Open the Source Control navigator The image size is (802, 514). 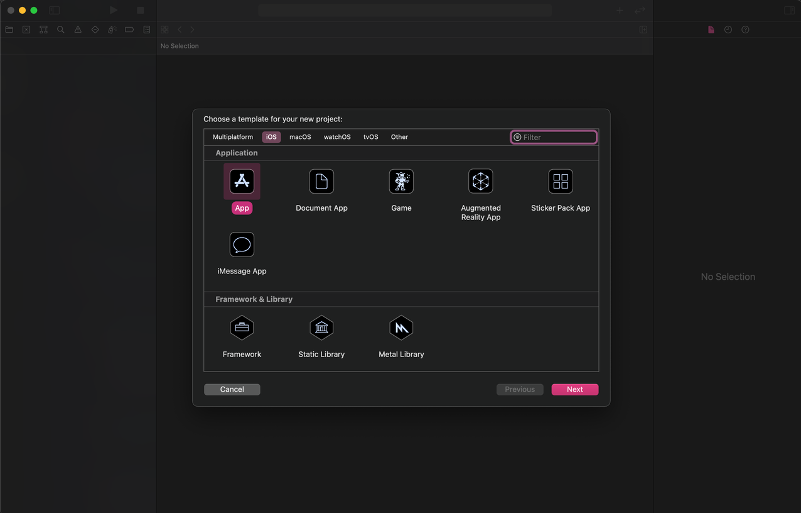[26, 30]
